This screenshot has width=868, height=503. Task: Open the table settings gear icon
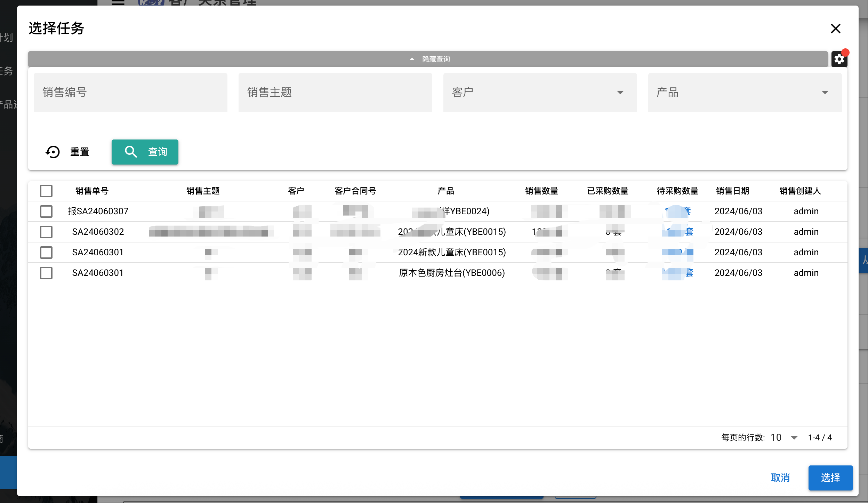(839, 59)
